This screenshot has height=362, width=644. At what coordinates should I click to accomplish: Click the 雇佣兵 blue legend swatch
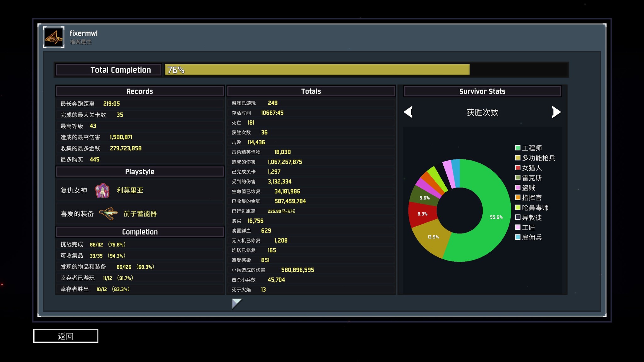[x=518, y=237]
